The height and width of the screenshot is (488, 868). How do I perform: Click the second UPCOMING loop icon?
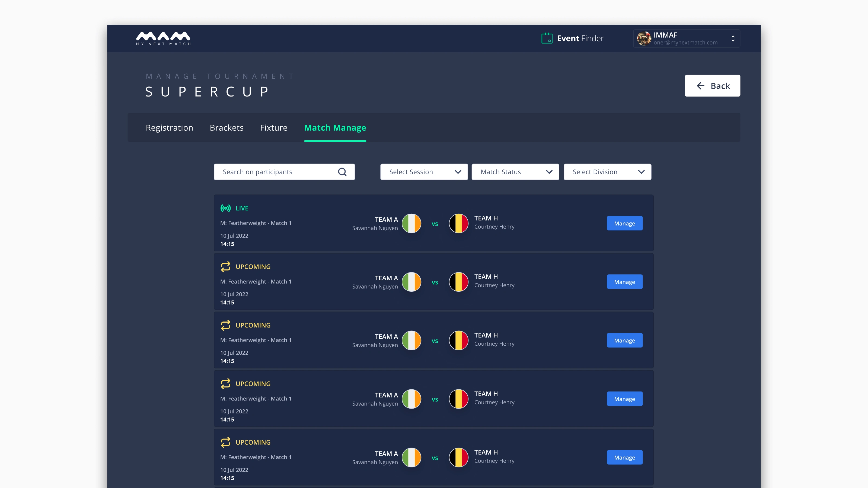225,325
